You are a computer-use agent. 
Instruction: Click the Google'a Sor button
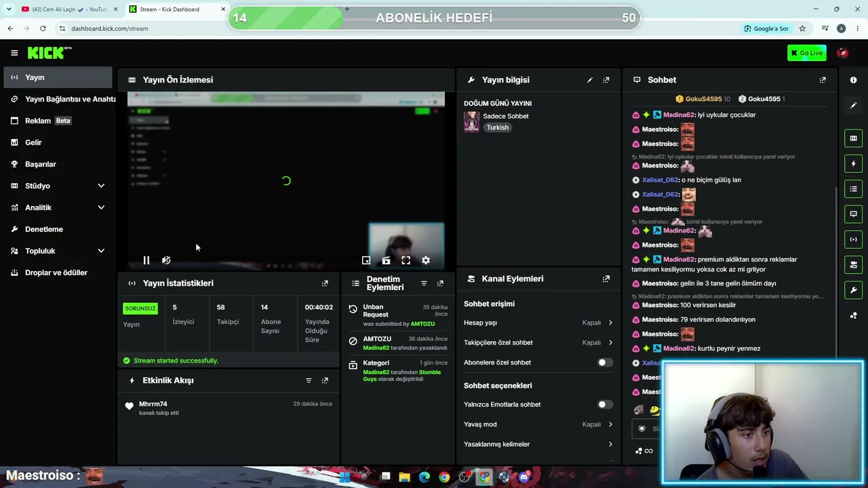pyautogui.click(x=766, y=28)
